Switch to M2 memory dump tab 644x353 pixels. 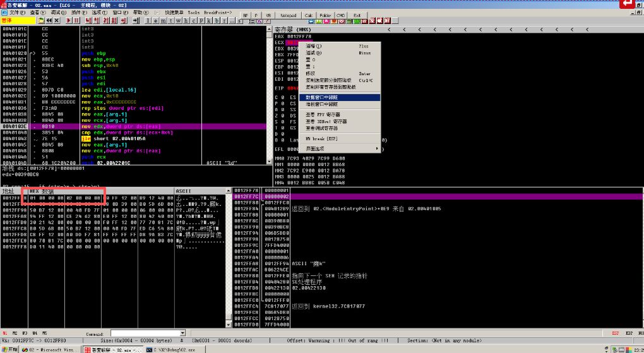[15, 333]
